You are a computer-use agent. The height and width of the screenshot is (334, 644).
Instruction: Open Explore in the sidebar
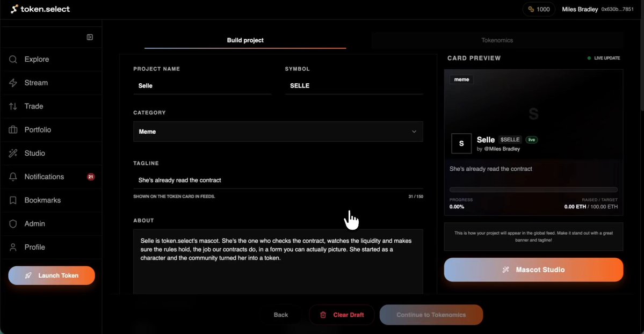(x=51, y=60)
